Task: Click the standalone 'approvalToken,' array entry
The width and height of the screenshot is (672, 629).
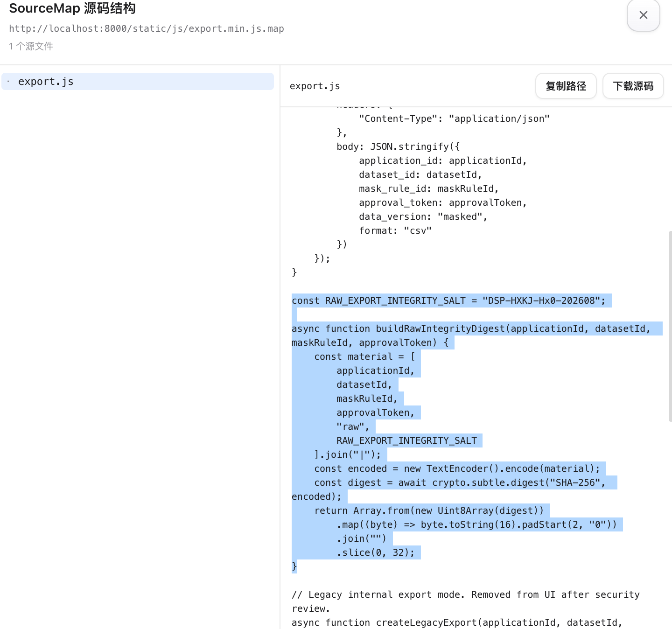Action: 376,412
